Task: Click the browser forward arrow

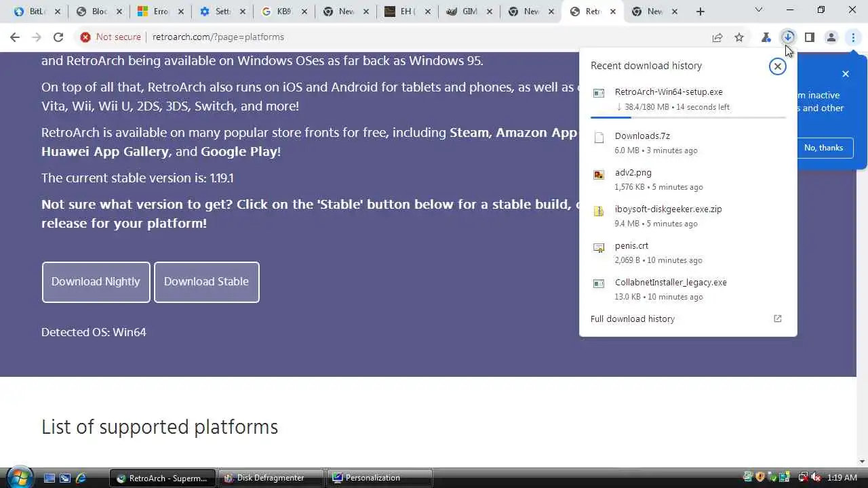Action: (37, 37)
